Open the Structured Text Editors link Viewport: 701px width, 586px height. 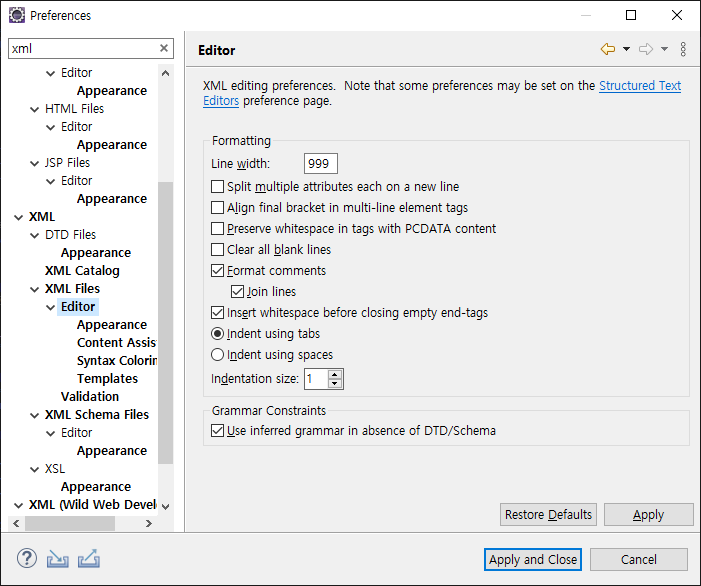click(x=640, y=85)
